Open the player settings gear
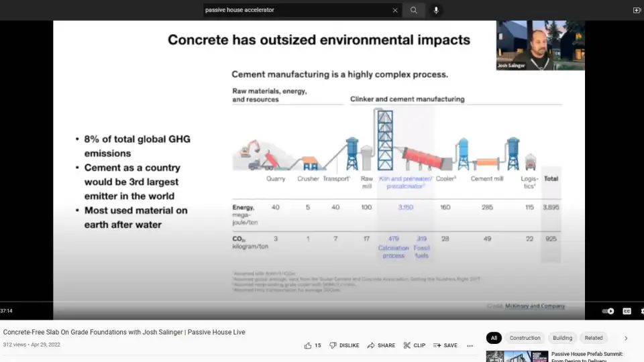This screenshot has height=362, width=644. point(641,311)
